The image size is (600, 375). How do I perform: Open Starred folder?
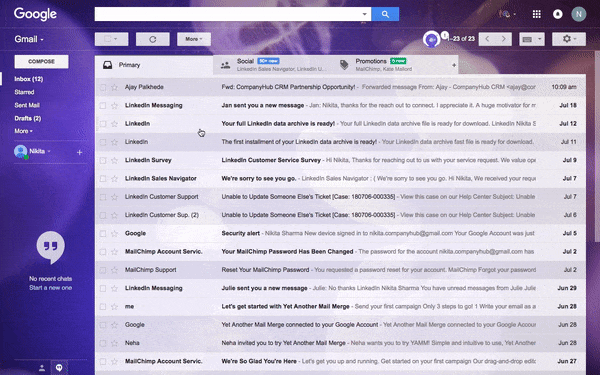[24, 92]
